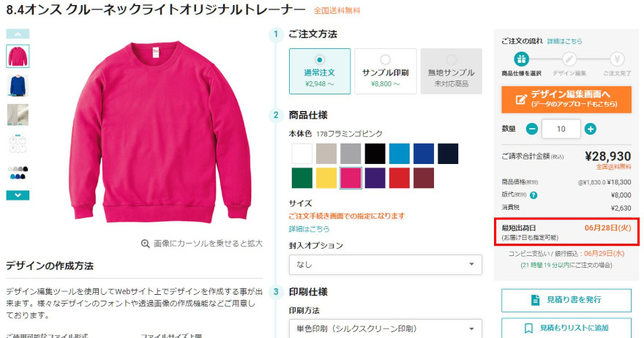Screen dimensions: 644x338
Task: Click the help icon next to 版代
Action: tap(533, 195)
